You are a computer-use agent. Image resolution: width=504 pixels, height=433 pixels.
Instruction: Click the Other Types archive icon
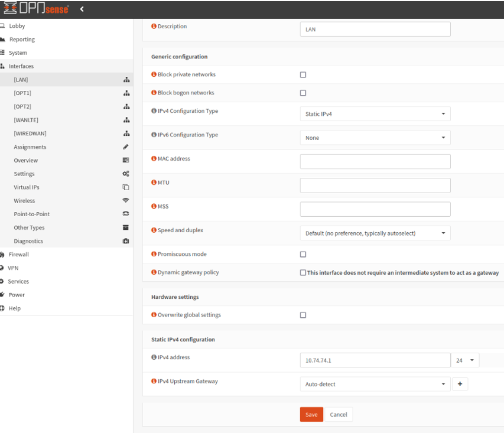(x=126, y=227)
